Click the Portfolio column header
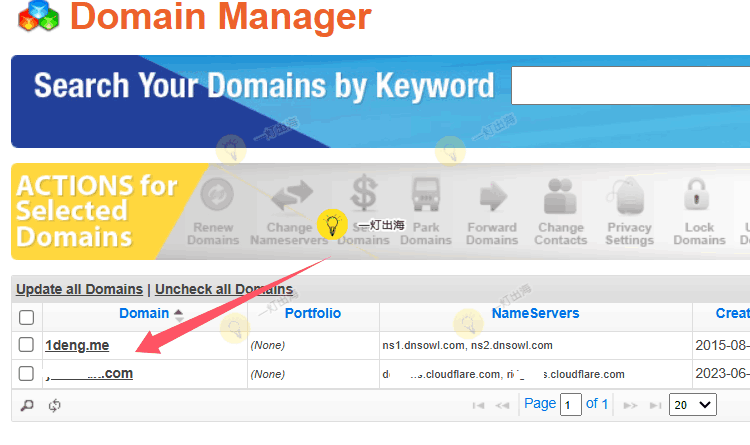The image size is (750, 445). [x=313, y=314]
